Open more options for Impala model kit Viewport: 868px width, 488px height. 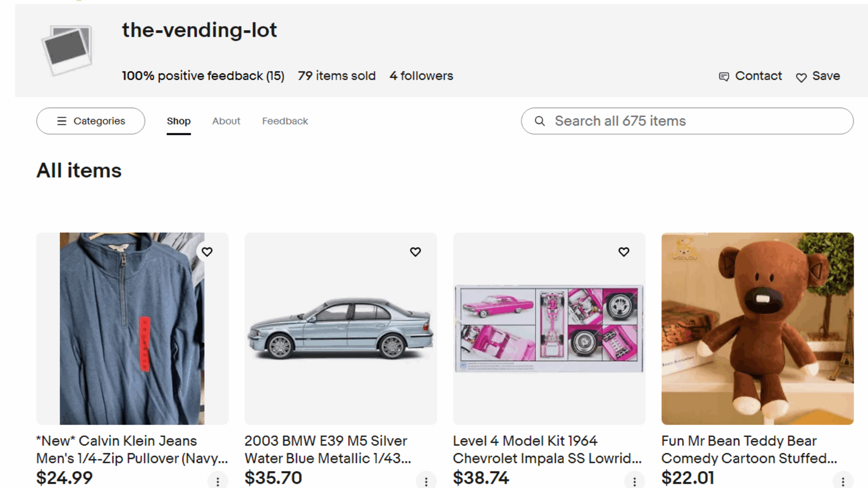click(634, 481)
